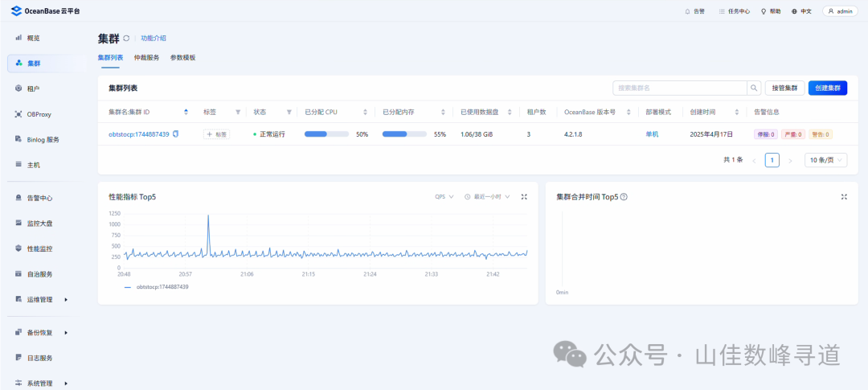868x390 pixels.
Task: Click the next page arrow
Action: [x=791, y=161]
